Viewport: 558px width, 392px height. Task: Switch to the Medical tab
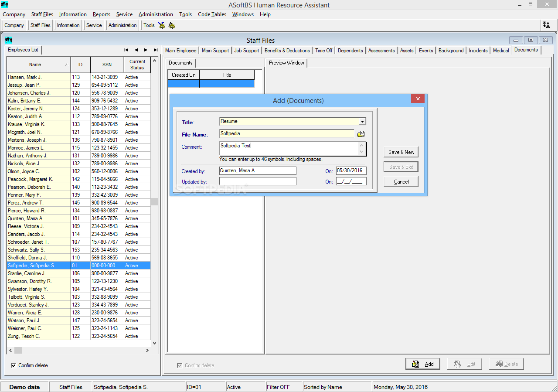pyautogui.click(x=501, y=51)
